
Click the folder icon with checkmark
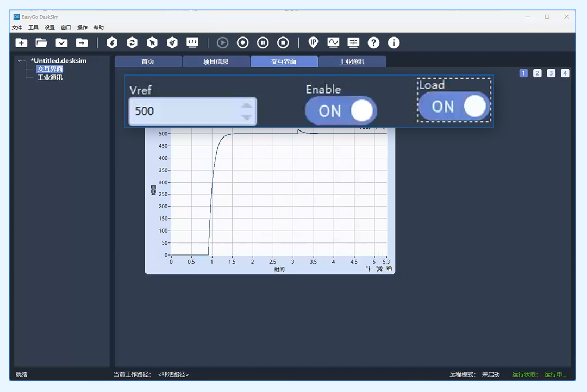[61, 43]
